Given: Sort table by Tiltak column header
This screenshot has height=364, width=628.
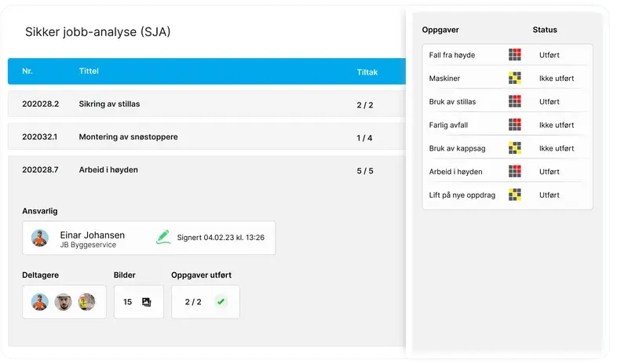Looking at the screenshot, I should [367, 71].
